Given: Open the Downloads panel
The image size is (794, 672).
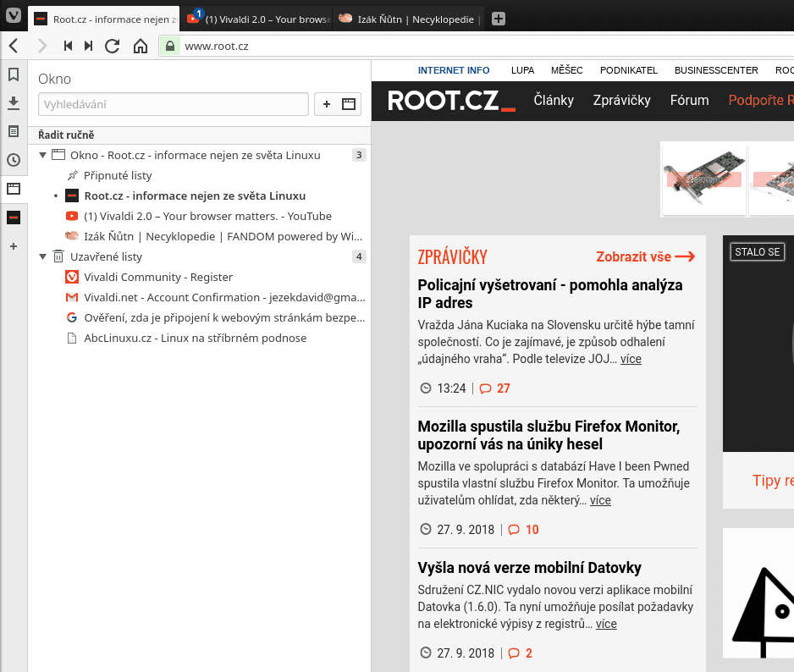Looking at the screenshot, I should [x=13, y=102].
